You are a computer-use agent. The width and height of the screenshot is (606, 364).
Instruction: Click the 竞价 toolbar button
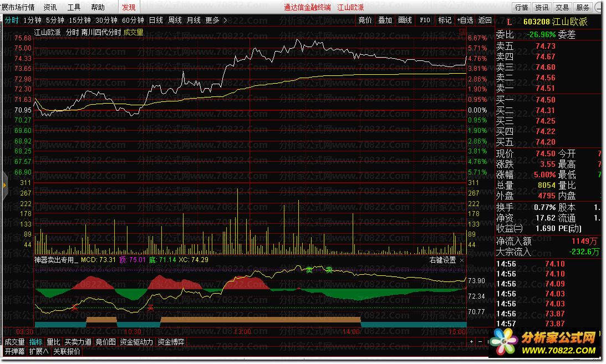click(365, 20)
